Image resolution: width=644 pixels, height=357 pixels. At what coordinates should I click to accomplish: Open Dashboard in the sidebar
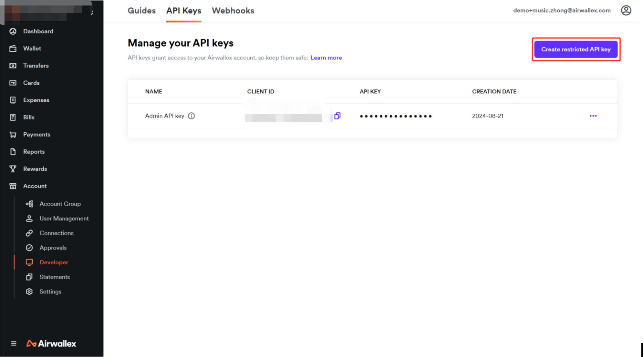(x=38, y=31)
